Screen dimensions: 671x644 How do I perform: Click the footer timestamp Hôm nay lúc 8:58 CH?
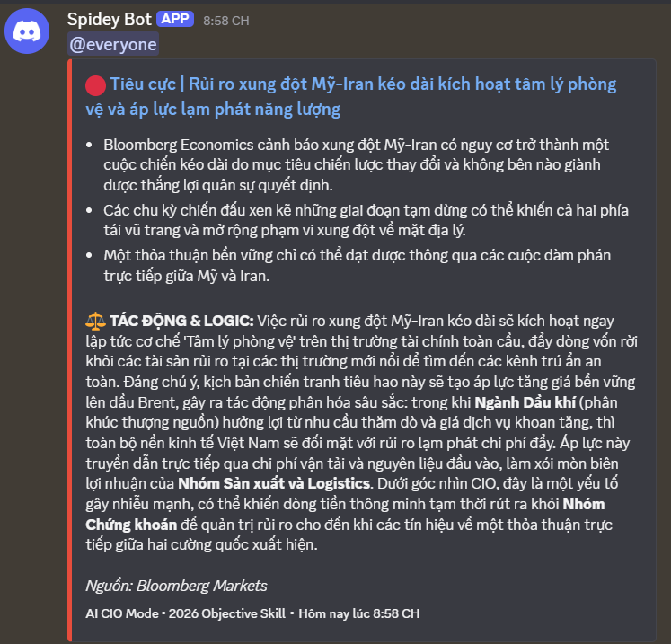tap(358, 613)
